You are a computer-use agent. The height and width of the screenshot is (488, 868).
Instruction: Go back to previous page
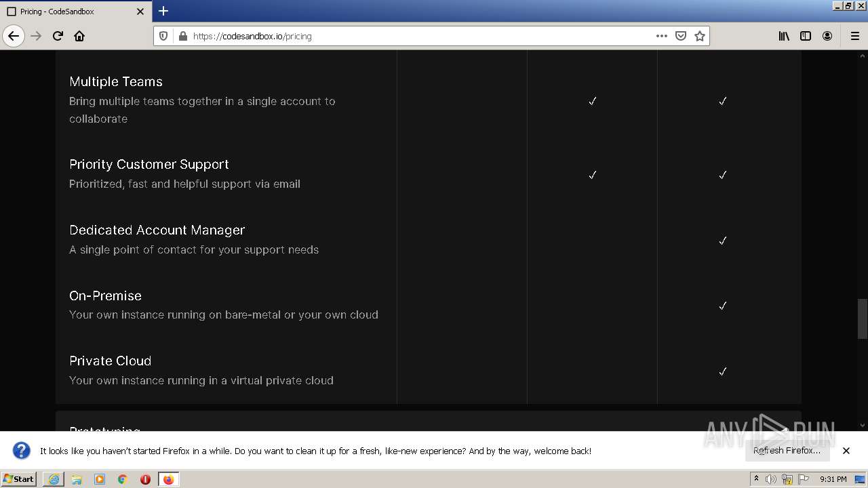(x=14, y=36)
